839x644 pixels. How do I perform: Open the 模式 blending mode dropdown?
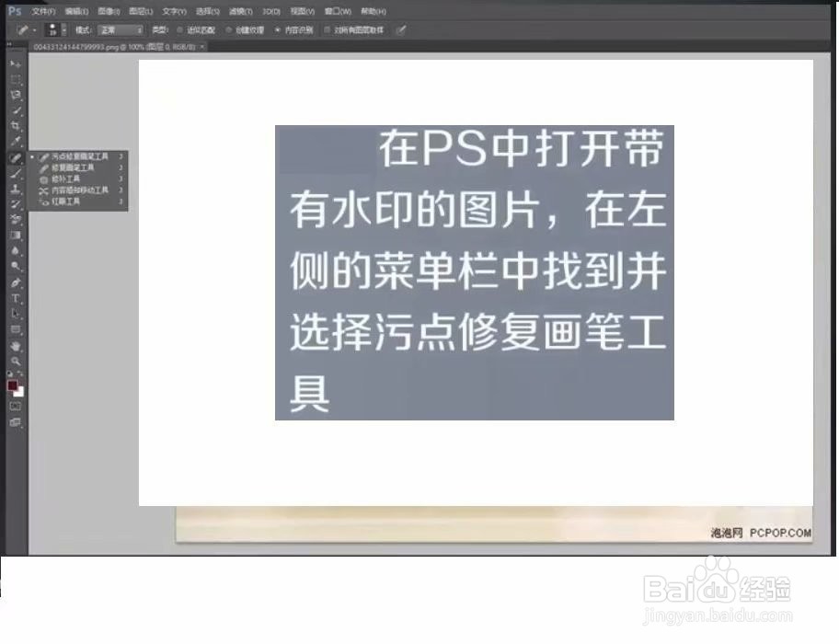120,29
